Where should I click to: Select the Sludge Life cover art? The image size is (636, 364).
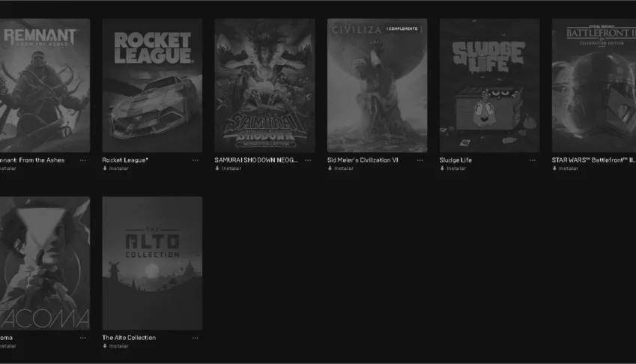(x=490, y=85)
